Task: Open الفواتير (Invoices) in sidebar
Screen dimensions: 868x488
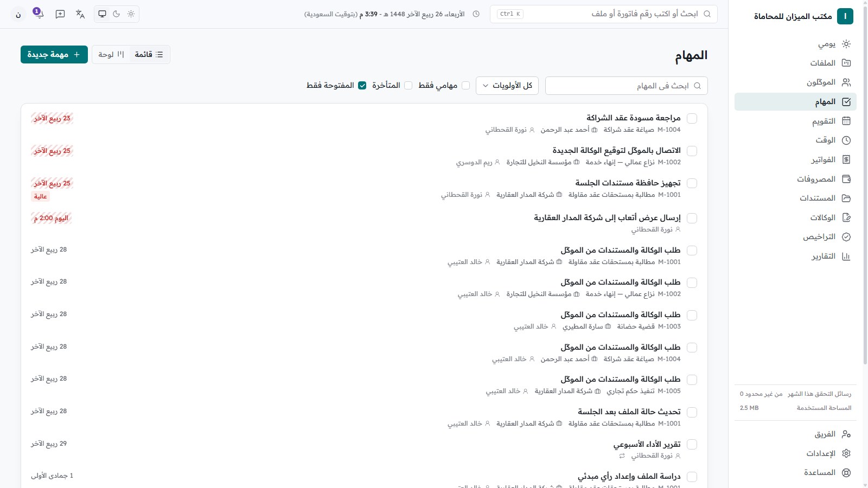Action: 795,159
